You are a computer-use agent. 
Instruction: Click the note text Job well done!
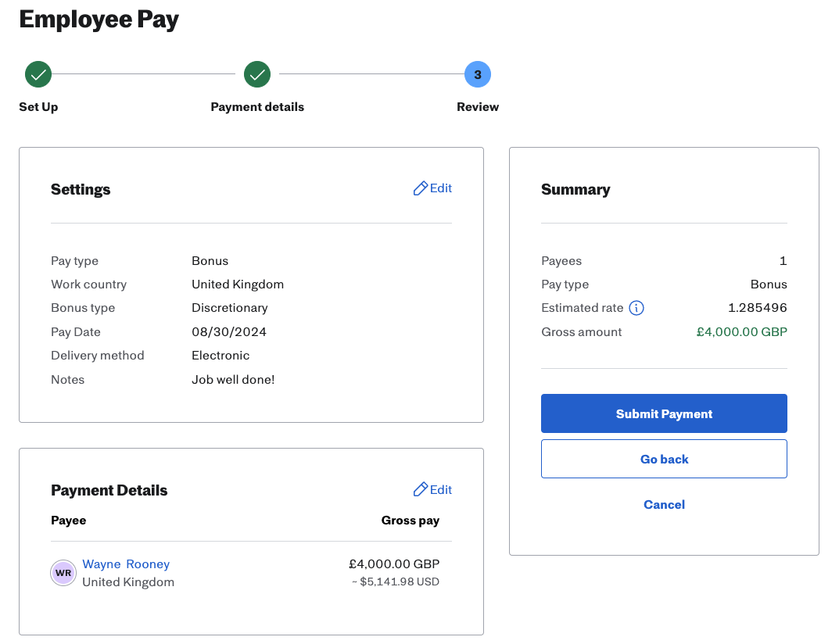click(233, 380)
